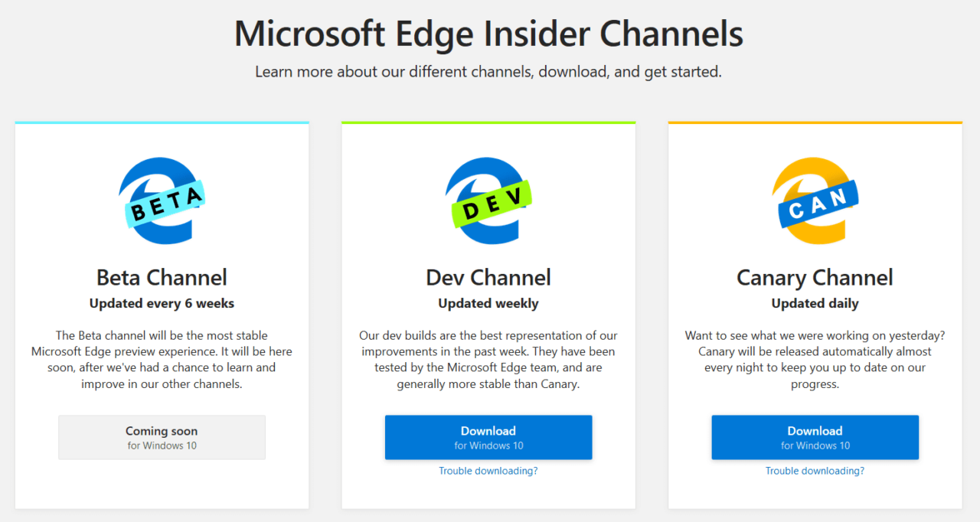Click the Dev channel description paragraph

(x=488, y=360)
